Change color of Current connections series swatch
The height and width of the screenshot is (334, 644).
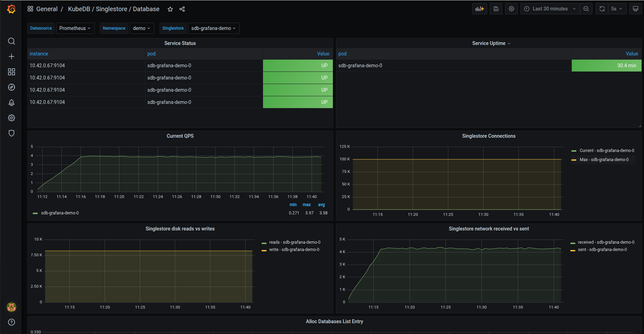pyautogui.click(x=574, y=151)
